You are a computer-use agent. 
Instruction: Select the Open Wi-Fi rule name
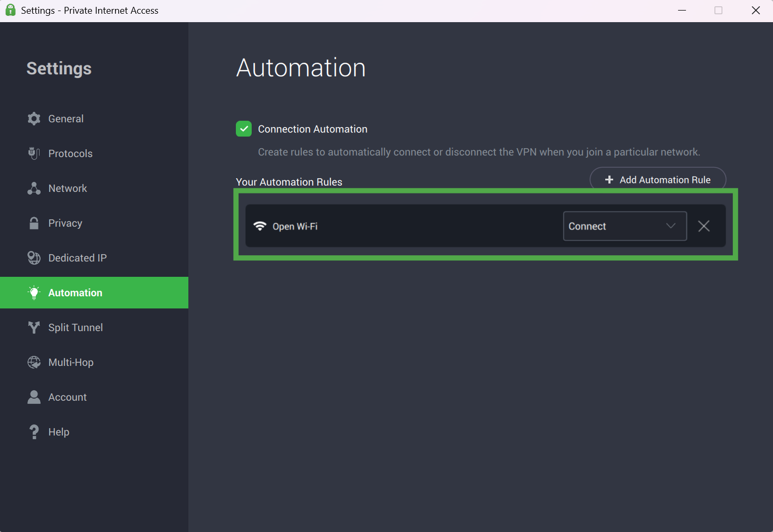[295, 226]
